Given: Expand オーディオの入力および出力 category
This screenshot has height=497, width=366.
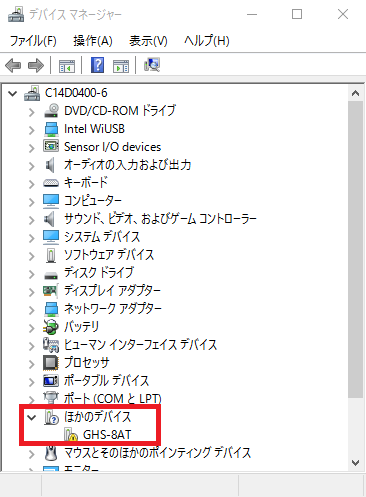Looking at the screenshot, I should click(32, 166).
